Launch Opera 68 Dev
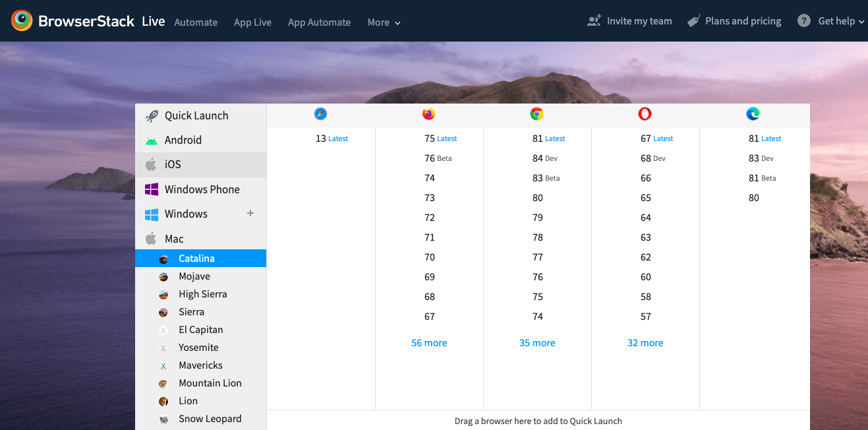Viewport: 868px width, 430px height. click(x=653, y=158)
